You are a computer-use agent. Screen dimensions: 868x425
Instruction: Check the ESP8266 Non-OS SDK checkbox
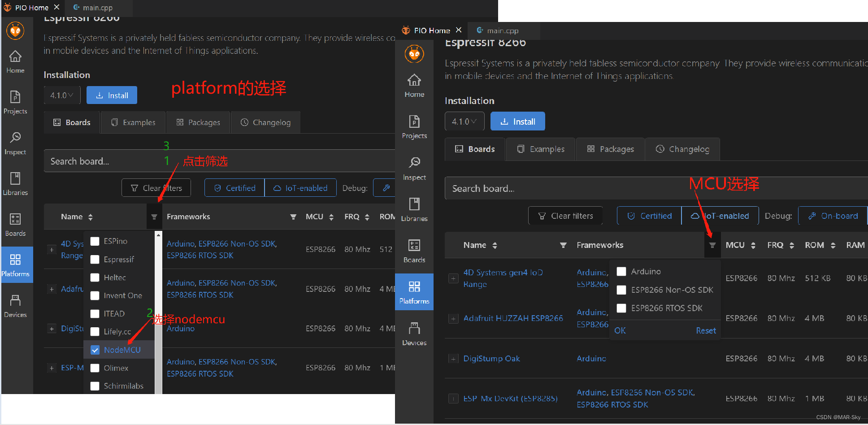pos(621,290)
